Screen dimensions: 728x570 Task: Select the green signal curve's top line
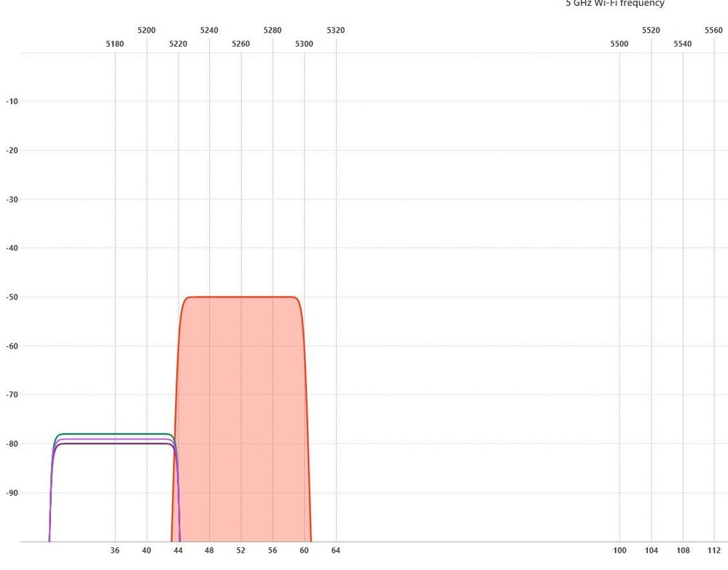(x=114, y=434)
